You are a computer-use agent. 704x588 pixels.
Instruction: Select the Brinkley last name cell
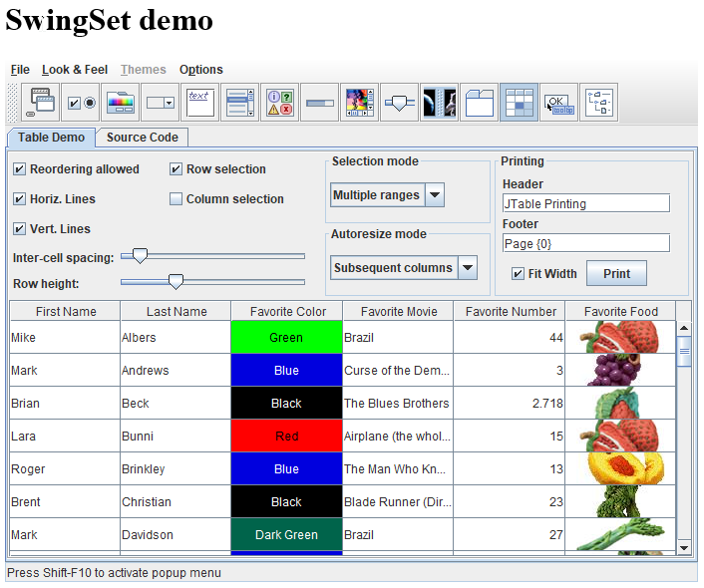(176, 468)
